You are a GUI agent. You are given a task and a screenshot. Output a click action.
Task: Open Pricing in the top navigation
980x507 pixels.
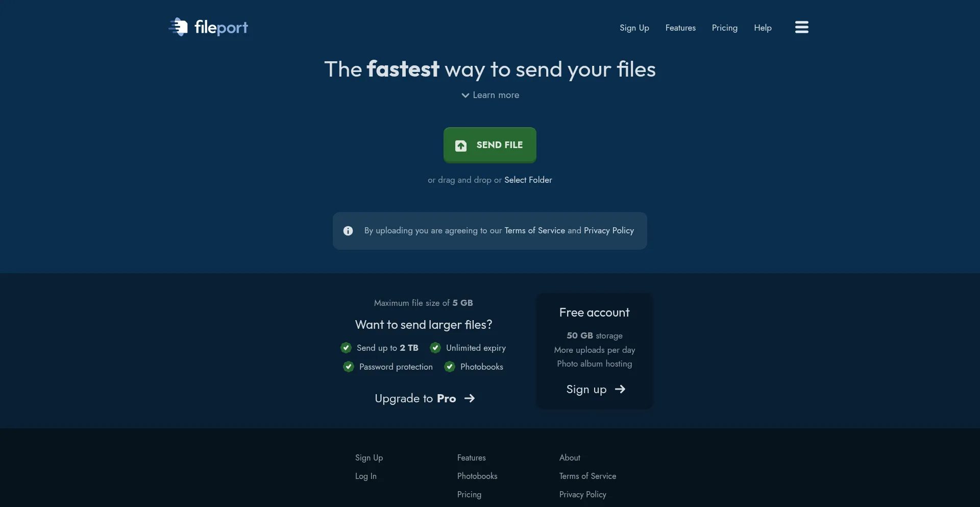click(725, 28)
